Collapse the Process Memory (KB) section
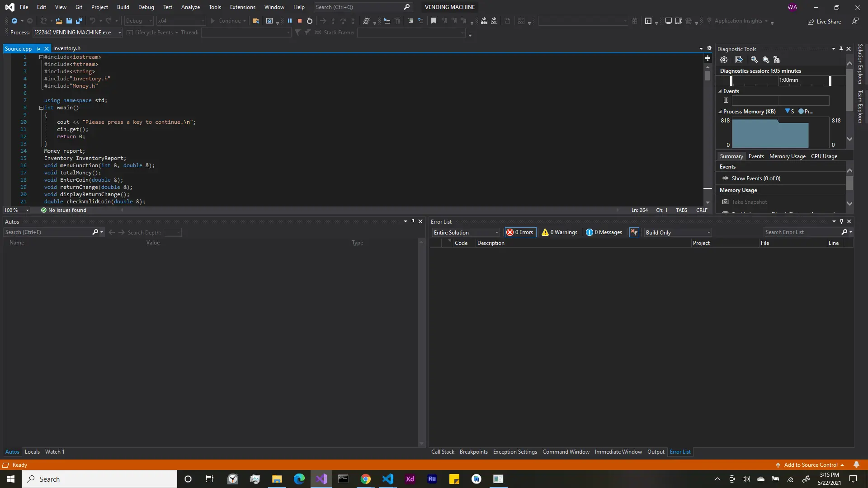The width and height of the screenshot is (868, 488). [720, 112]
